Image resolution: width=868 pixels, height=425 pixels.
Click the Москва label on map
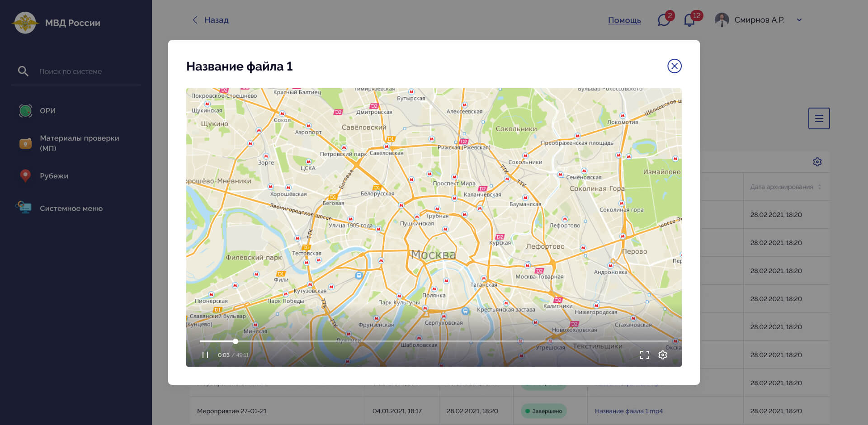[433, 255]
